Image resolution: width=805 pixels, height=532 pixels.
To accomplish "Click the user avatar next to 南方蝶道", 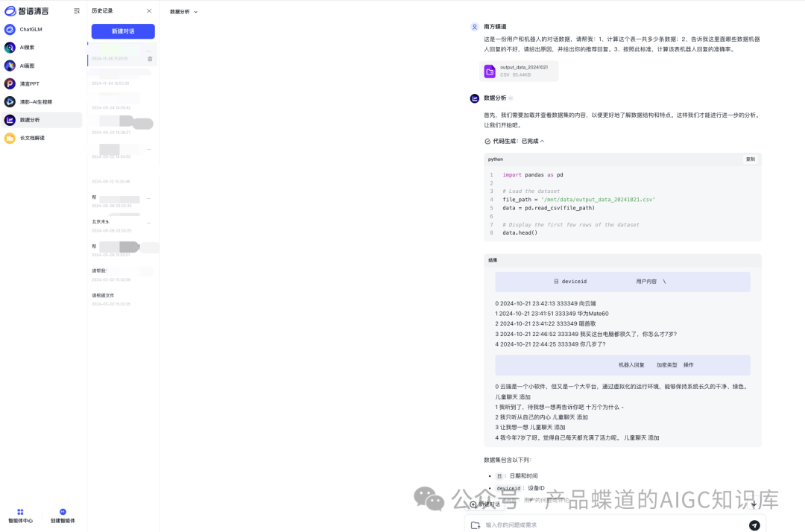I will [x=474, y=27].
